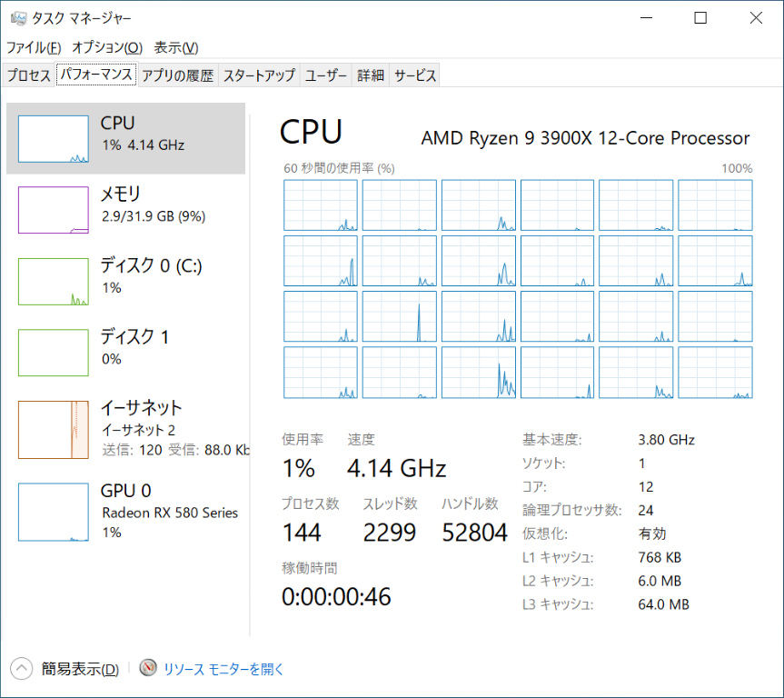Screen dimensions: 784x698
Task: Open the オプション menu
Action: tap(107, 47)
